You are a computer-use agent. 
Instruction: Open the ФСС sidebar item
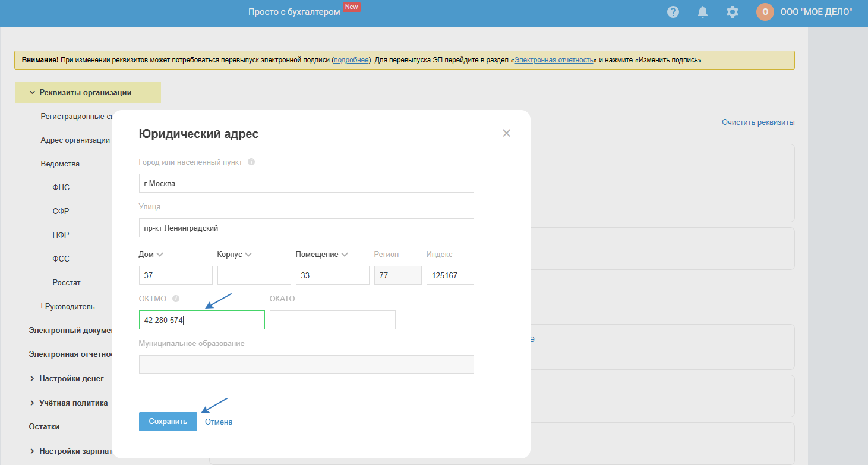[61, 259]
